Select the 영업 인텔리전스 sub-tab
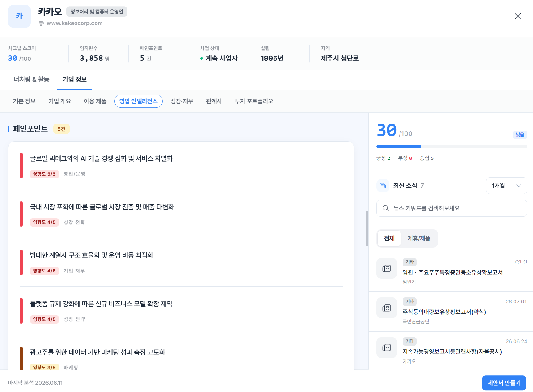The width and height of the screenshot is (533, 392). coord(138,101)
